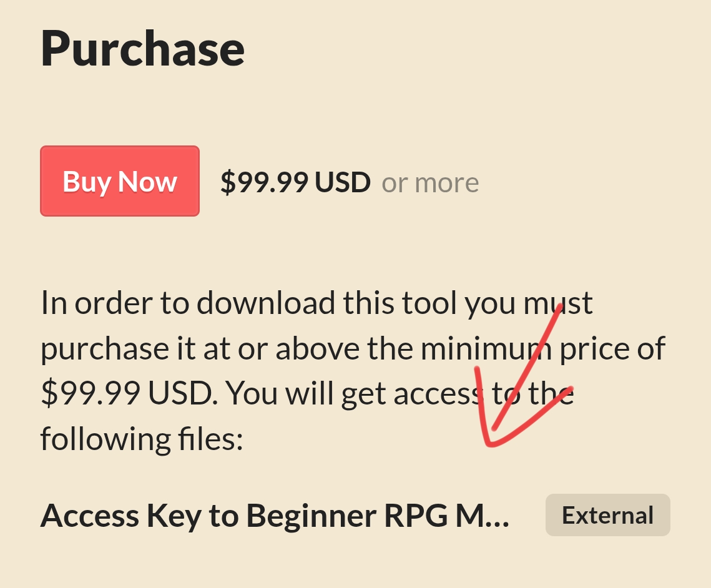
Task: Click the word "download" in the description
Action: [x=265, y=302]
